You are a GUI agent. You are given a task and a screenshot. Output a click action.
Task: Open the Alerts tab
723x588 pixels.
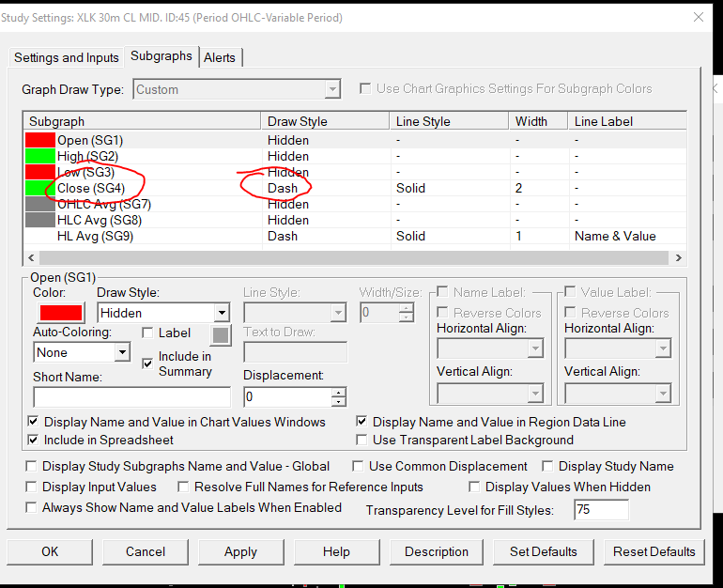point(220,57)
